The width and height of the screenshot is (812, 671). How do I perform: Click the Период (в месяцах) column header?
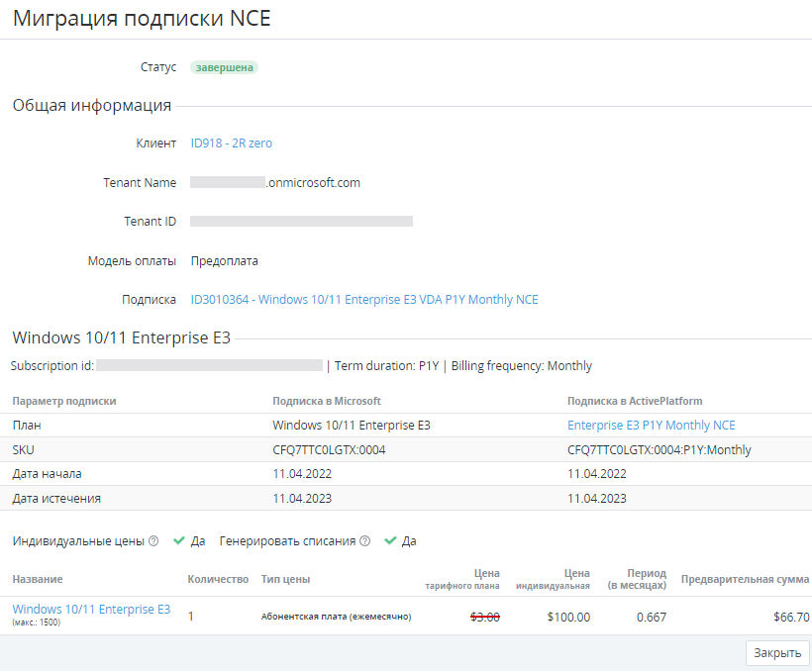[x=637, y=579]
